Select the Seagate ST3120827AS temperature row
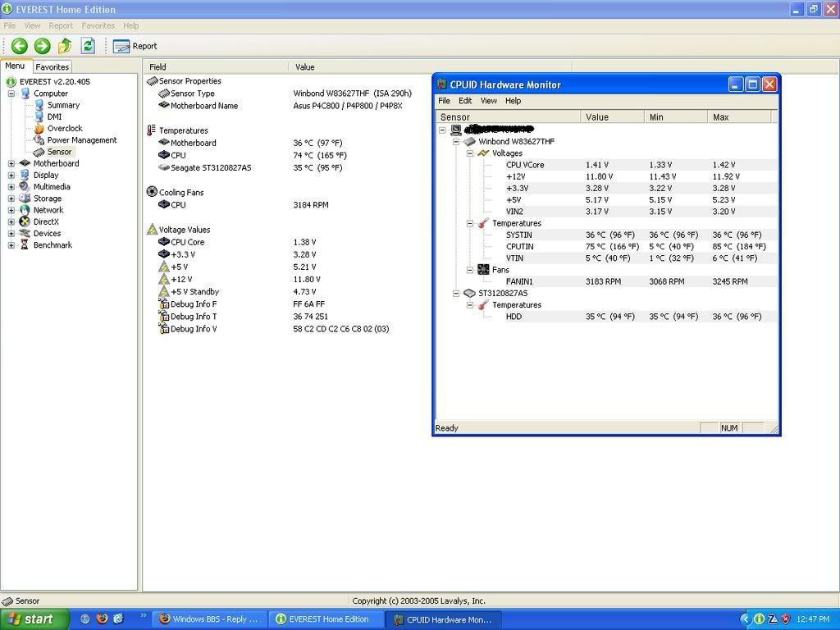This screenshot has width=840, height=630. [x=250, y=167]
